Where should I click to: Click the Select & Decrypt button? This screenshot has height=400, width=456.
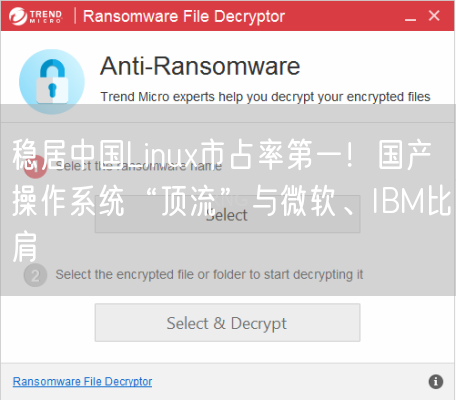coord(227,323)
